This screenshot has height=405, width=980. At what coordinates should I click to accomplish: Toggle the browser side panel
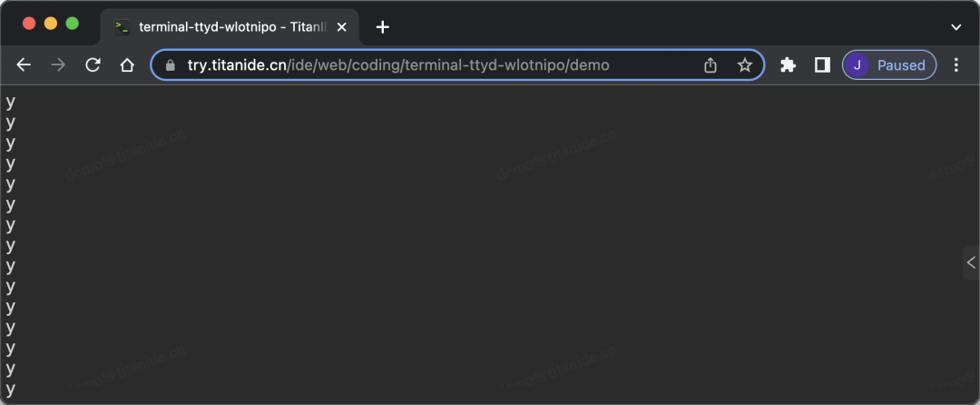click(x=822, y=65)
